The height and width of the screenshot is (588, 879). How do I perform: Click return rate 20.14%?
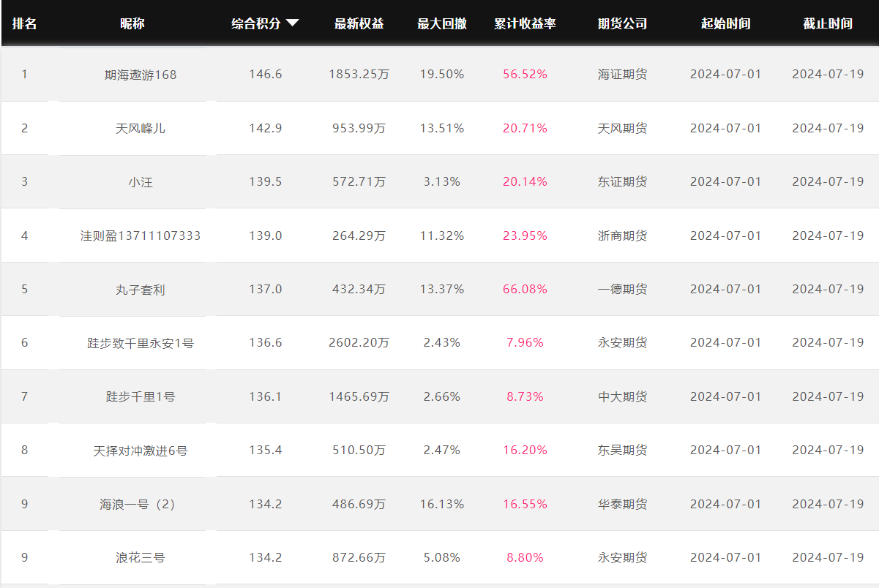pyautogui.click(x=525, y=181)
